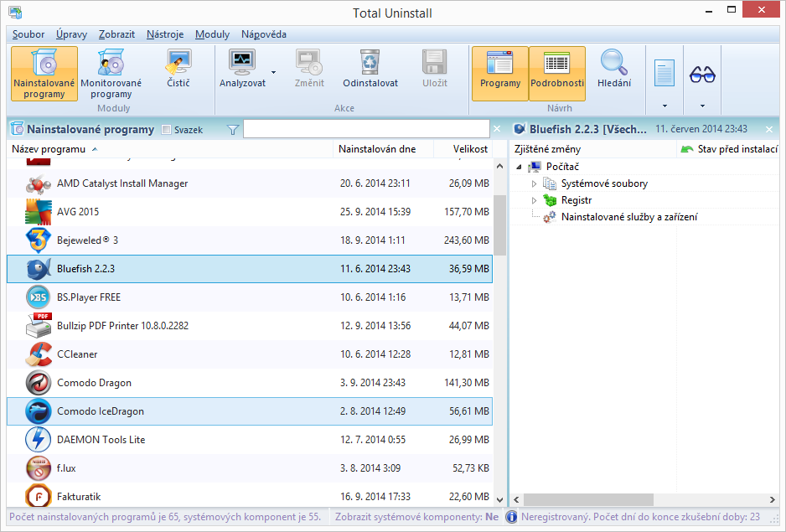The height and width of the screenshot is (532, 786).
Task: Click inside the search input field
Action: click(x=366, y=129)
